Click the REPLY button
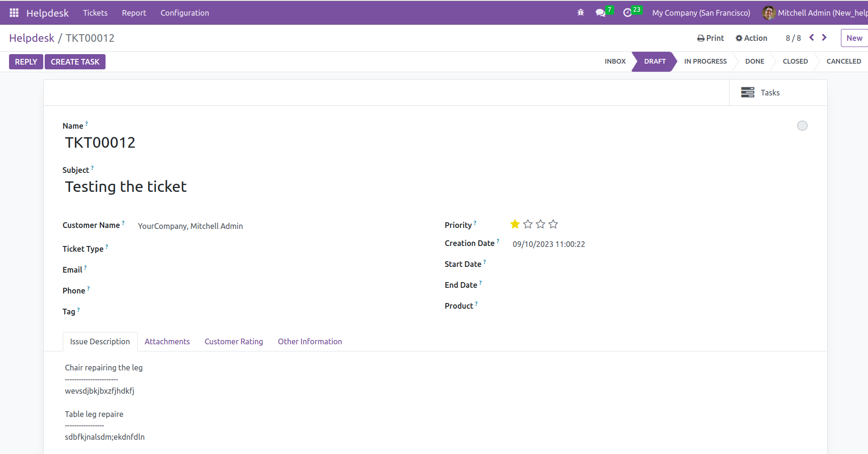 pyautogui.click(x=26, y=62)
